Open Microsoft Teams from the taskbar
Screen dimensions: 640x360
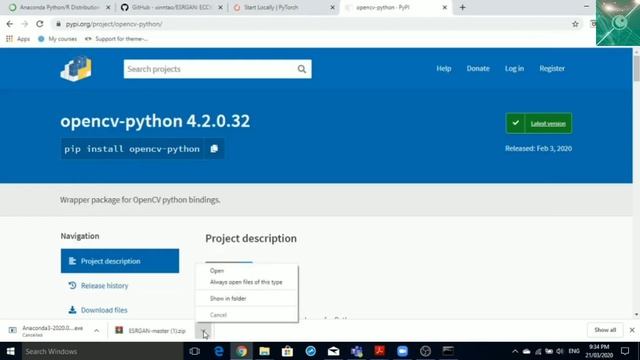(x=357, y=351)
